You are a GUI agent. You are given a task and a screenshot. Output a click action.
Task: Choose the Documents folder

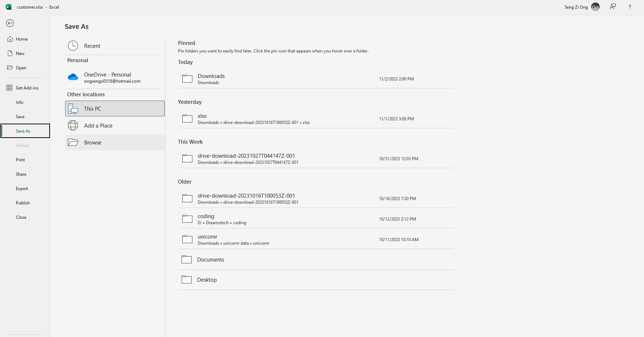pos(316,259)
